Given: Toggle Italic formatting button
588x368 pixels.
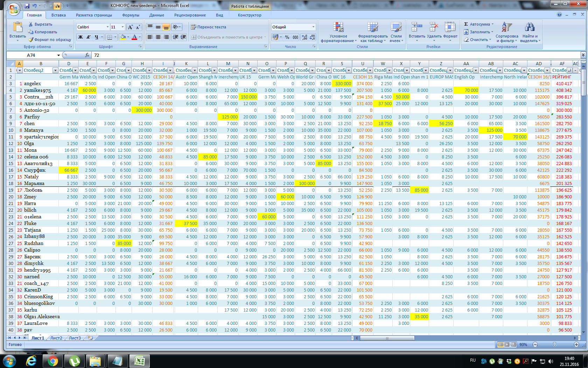Looking at the screenshot, I should [x=89, y=37].
